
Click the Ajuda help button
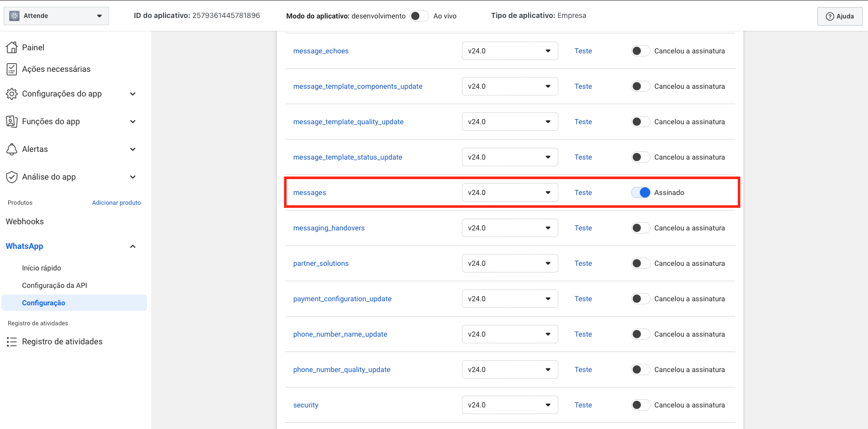pyautogui.click(x=840, y=16)
